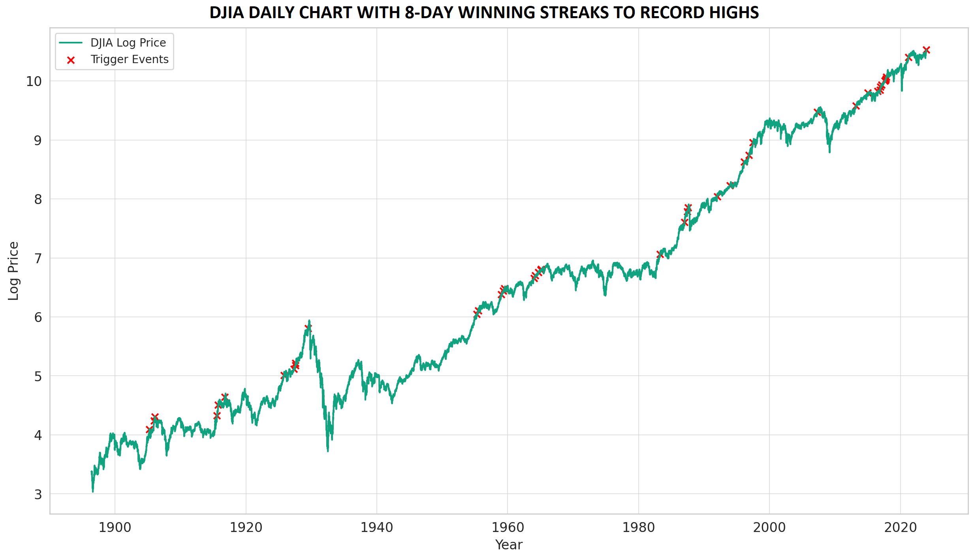976x560 pixels.
Task: Click the y-axis tick label 10
Action: (34, 81)
